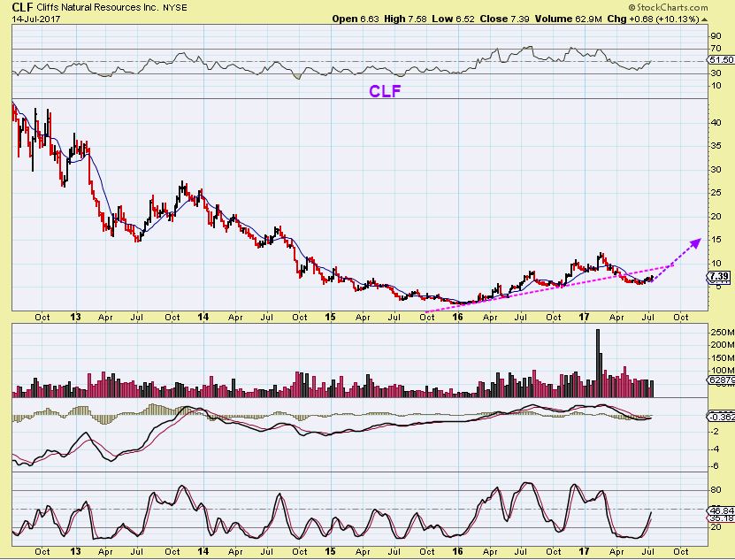
Task: Click the price axis level 40
Action: [716, 122]
